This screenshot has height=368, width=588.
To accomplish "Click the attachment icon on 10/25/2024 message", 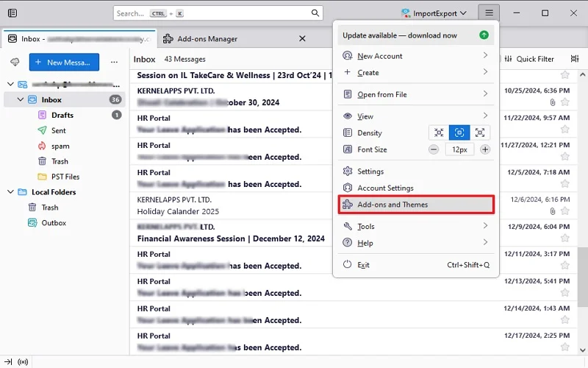I will (553, 102).
